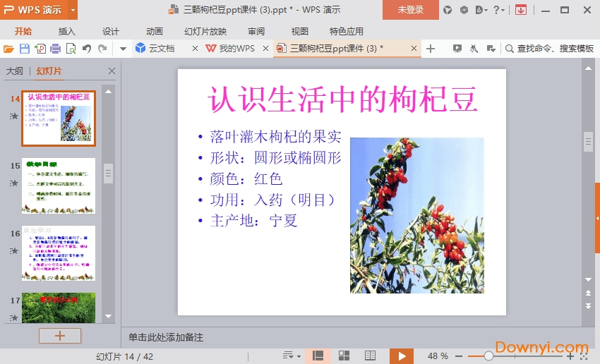The height and width of the screenshot is (364, 600).
Task: Click the hexagon tools icon in title bar
Action: [x=464, y=10]
